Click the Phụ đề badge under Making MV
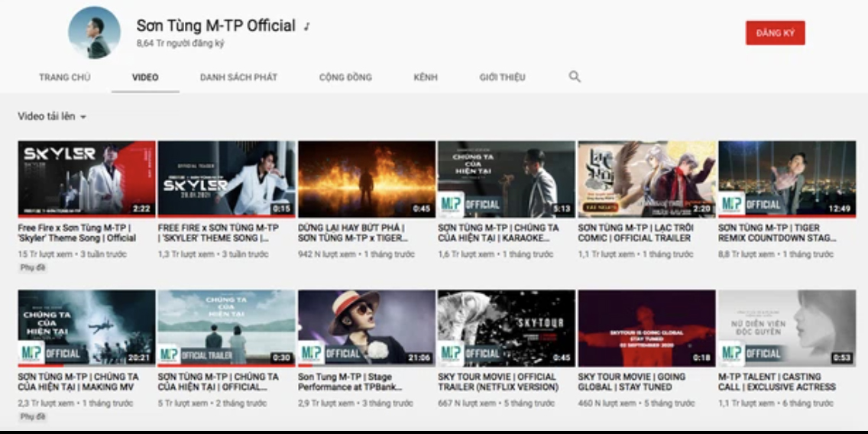868x434 pixels. 33,416
